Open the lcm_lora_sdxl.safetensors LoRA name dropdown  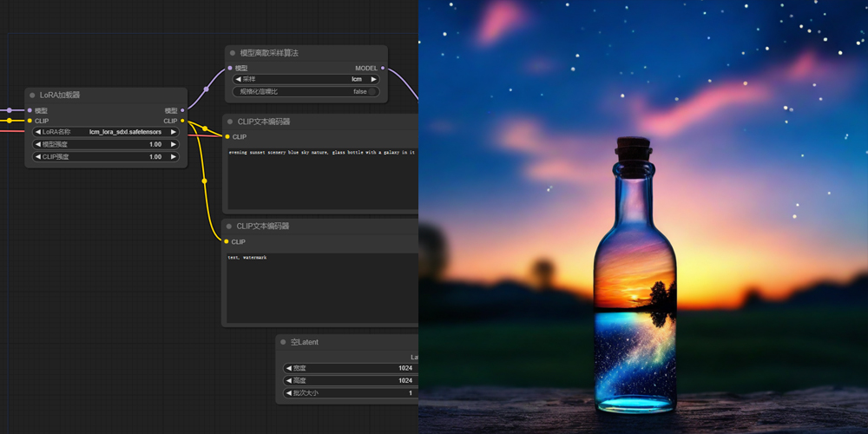pos(126,132)
